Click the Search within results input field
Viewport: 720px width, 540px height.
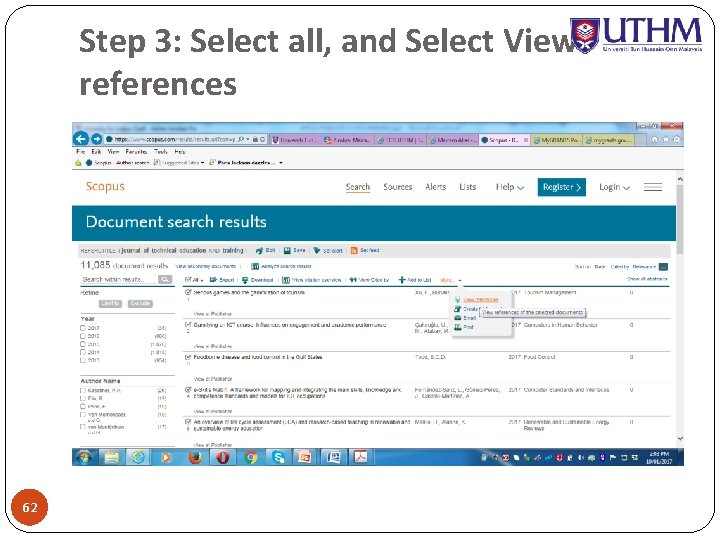[118, 279]
